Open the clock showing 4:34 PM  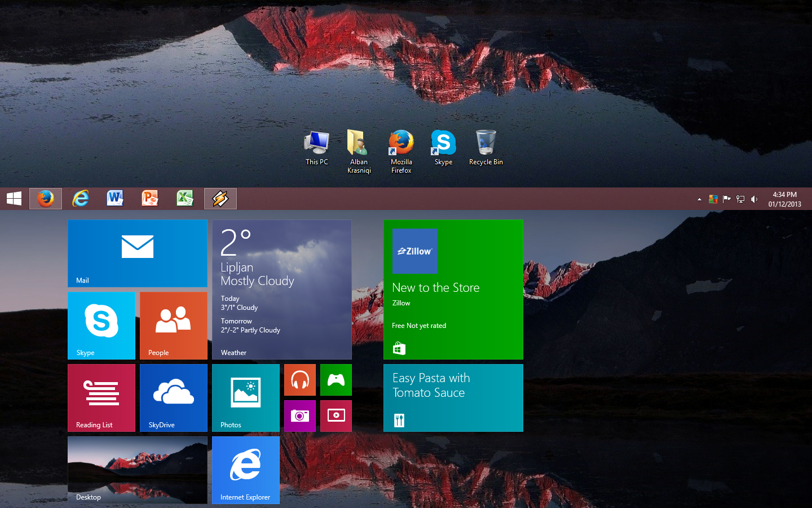pyautogui.click(x=785, y=199)
